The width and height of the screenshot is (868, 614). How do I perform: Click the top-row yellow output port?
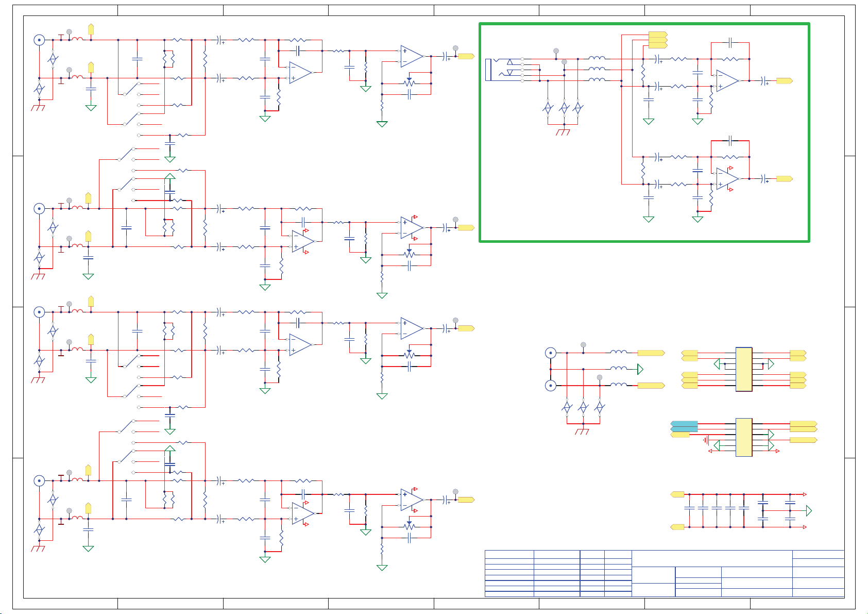466,56
